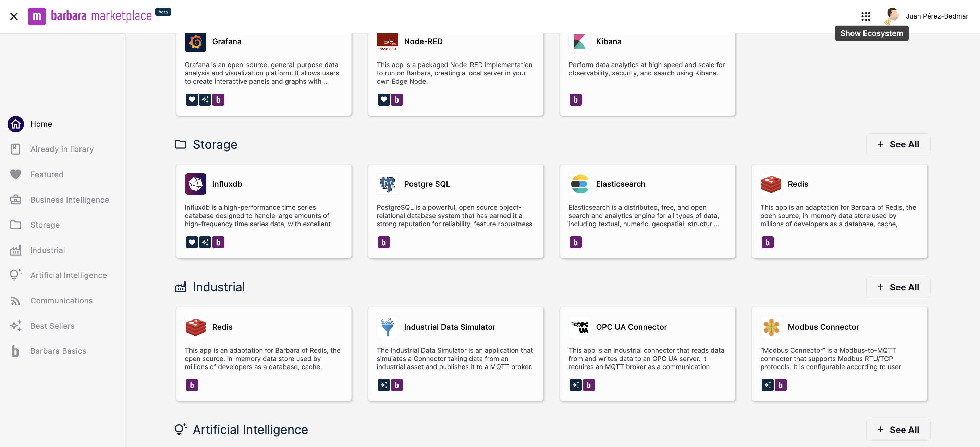The width and height of the screenshot is (980, 447).
Task: Click the Show Ecosystem grid icon
Action: click(866, 16)
